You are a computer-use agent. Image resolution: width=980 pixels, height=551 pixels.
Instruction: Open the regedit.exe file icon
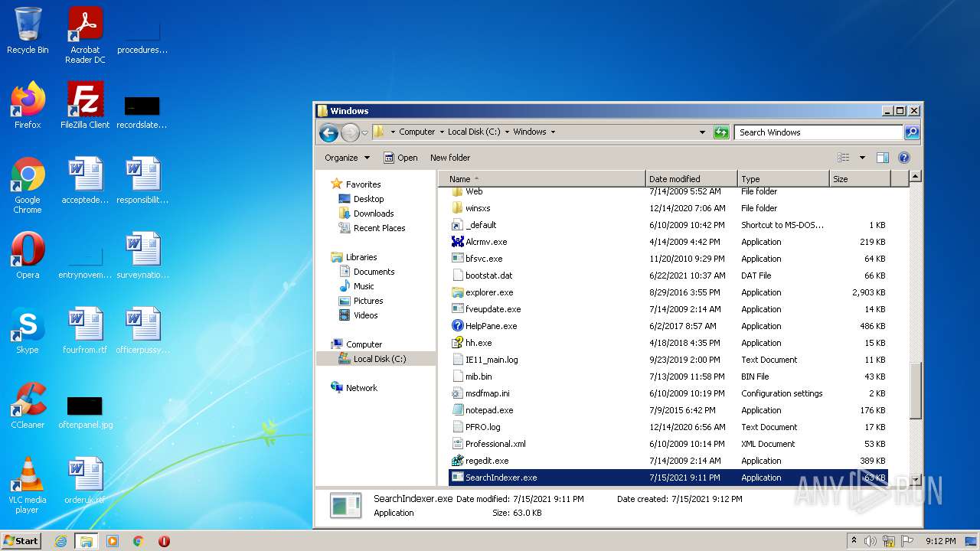click(x=458, y=461)
